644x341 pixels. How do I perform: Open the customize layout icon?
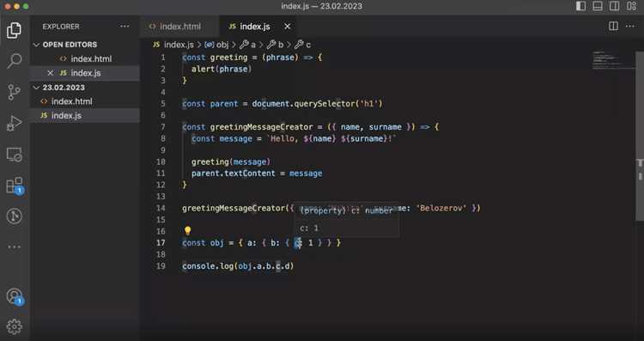tap(632, 6)
